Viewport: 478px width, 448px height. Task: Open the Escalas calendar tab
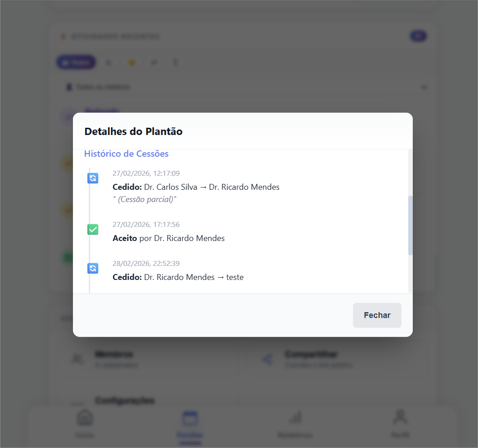pos(189,418)
